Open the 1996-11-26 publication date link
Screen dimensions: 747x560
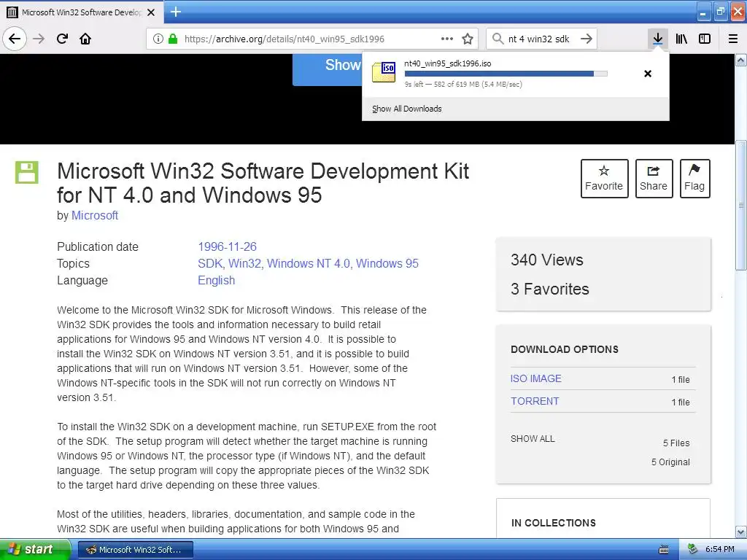228,246
